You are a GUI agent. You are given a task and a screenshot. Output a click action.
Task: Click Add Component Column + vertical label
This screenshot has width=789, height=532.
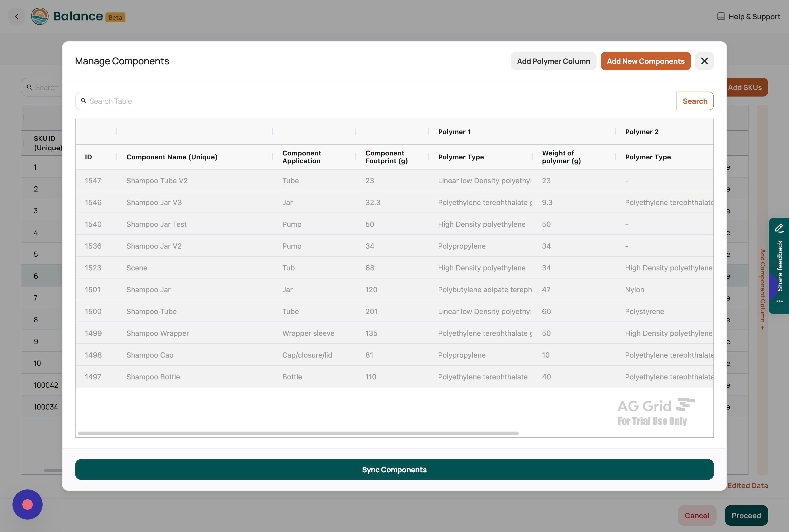point(763,289)
